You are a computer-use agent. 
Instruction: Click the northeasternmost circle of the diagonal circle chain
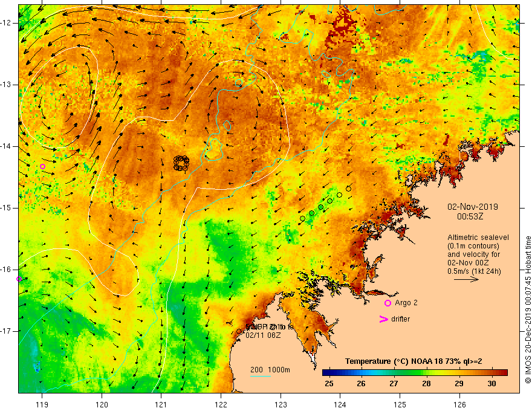(x=348, y=189)
